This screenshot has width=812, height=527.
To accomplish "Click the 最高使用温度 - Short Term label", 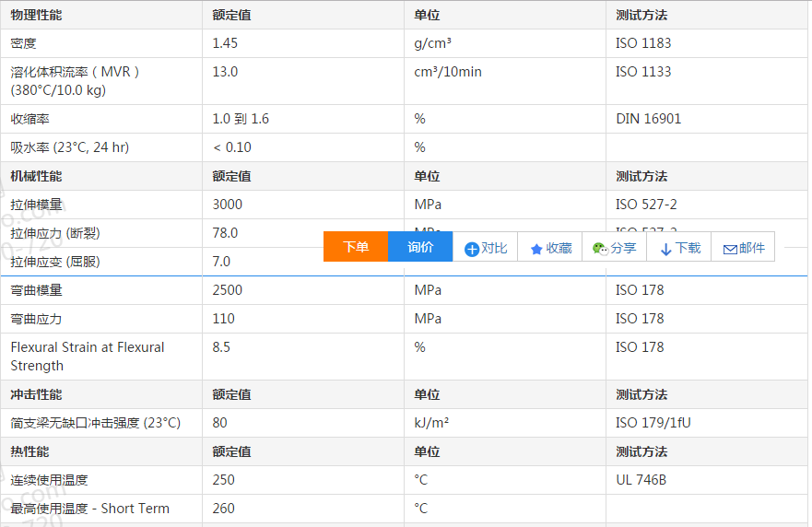I will (x=89, y=509).
